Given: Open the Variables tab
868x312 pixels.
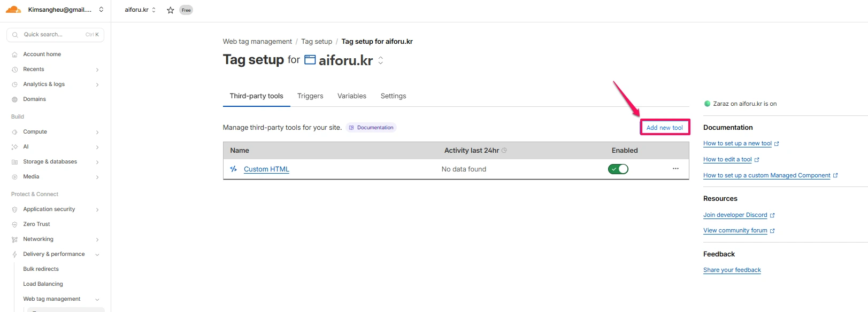Looking at the screenshot, I should point(352,96).
